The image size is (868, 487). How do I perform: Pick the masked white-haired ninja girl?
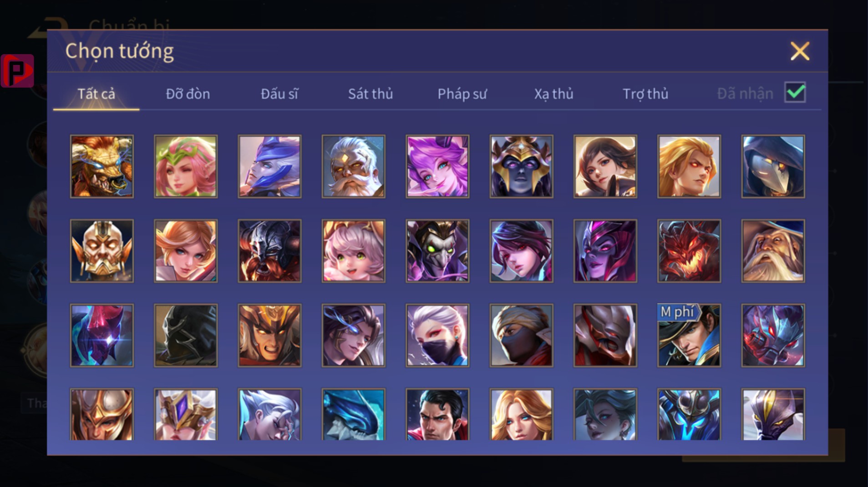tap(437, 336)
